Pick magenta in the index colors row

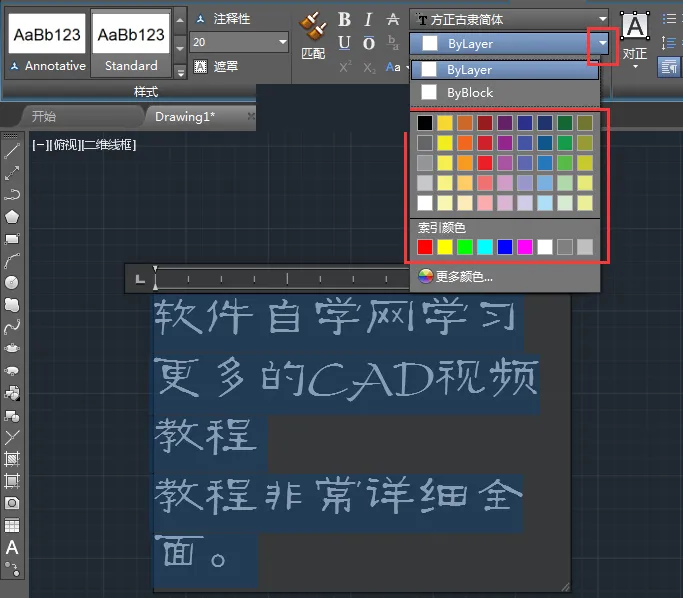tap(525, 247)
